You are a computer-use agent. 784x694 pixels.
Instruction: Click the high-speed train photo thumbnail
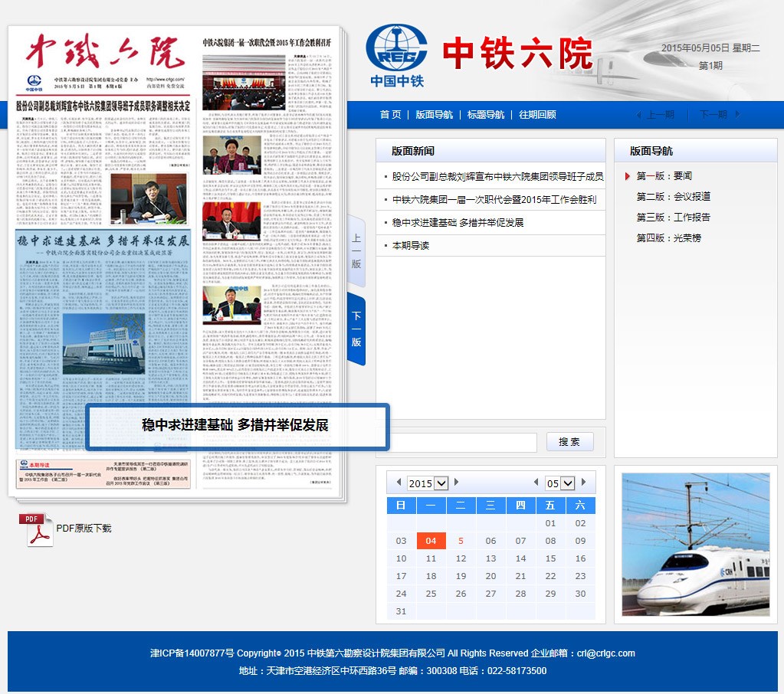point(695,545)
